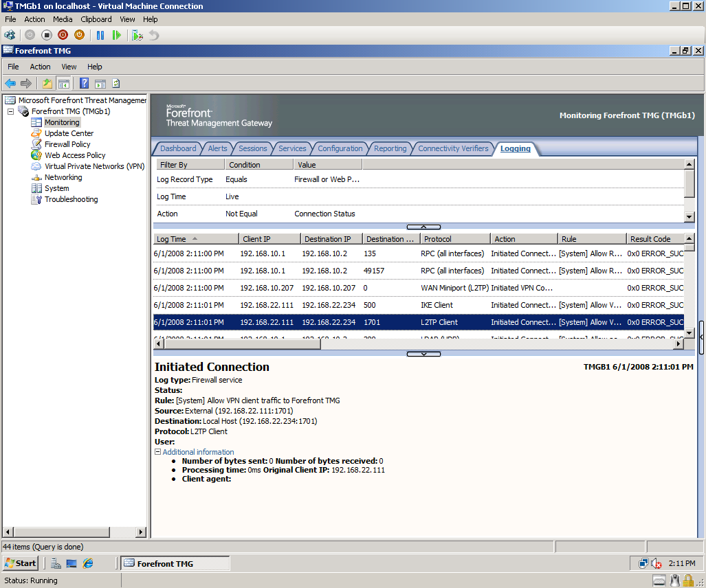The image size is (706, 588).
Task: Open the System node
Action: 57,188
